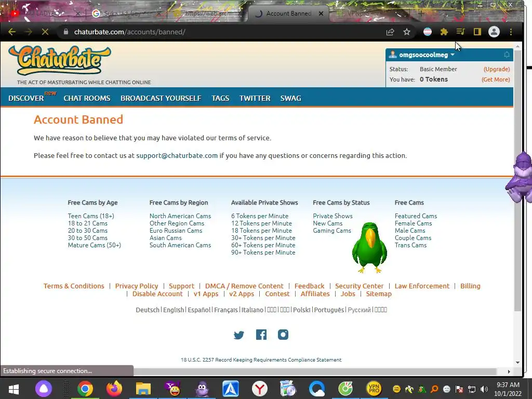532x399 pixels.
Task: Click the taskbar clock showing 9:37 AM
Action: coord(508,389)
